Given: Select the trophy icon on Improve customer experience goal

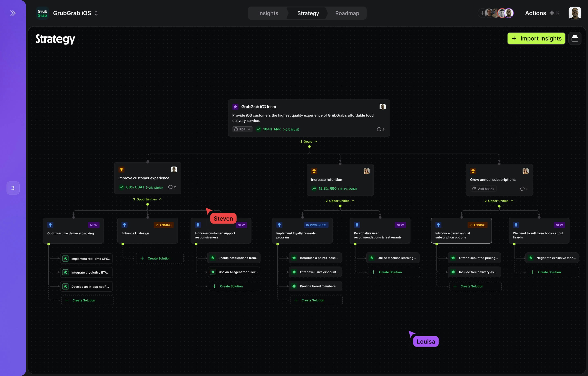Looking at the screenshot, I should click(x=121, y=169).
